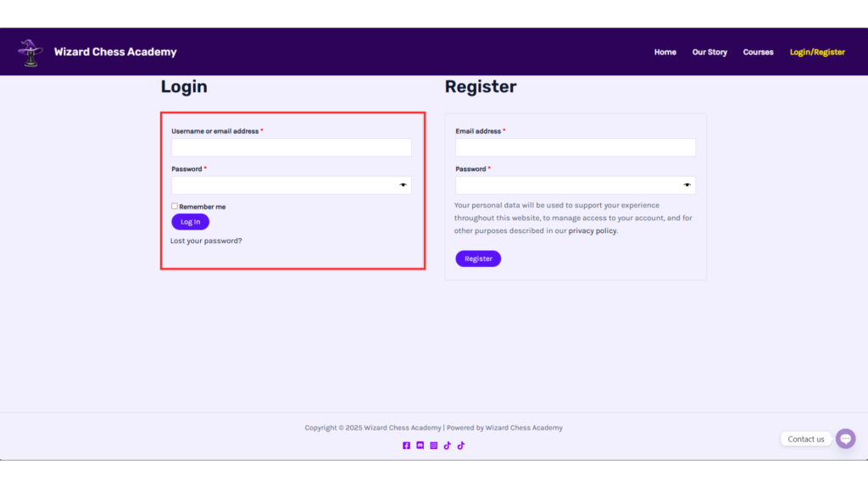Open the Instagram link in footer
Image resolution: width=868 pixels, height=488 pixels.
[x=433, y=446]
